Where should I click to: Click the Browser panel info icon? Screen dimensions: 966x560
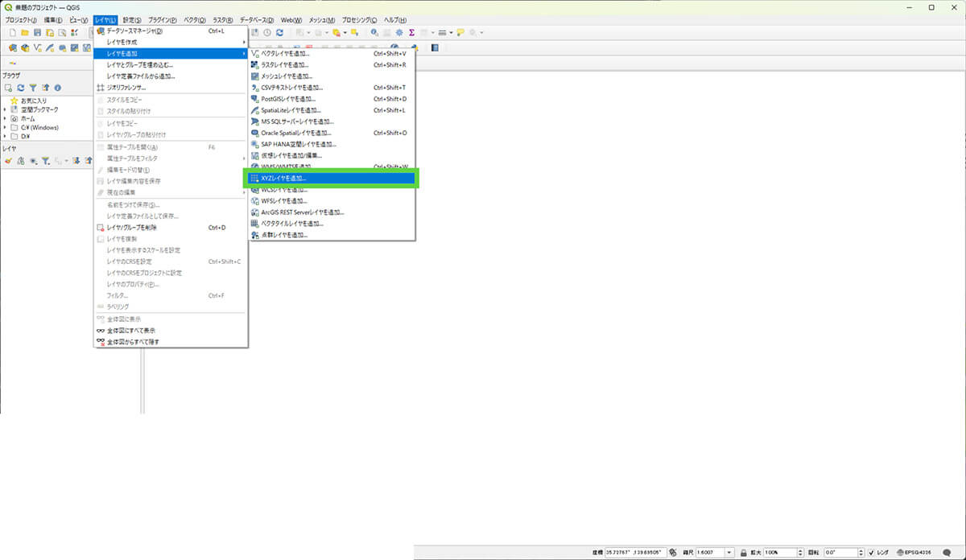58,87
